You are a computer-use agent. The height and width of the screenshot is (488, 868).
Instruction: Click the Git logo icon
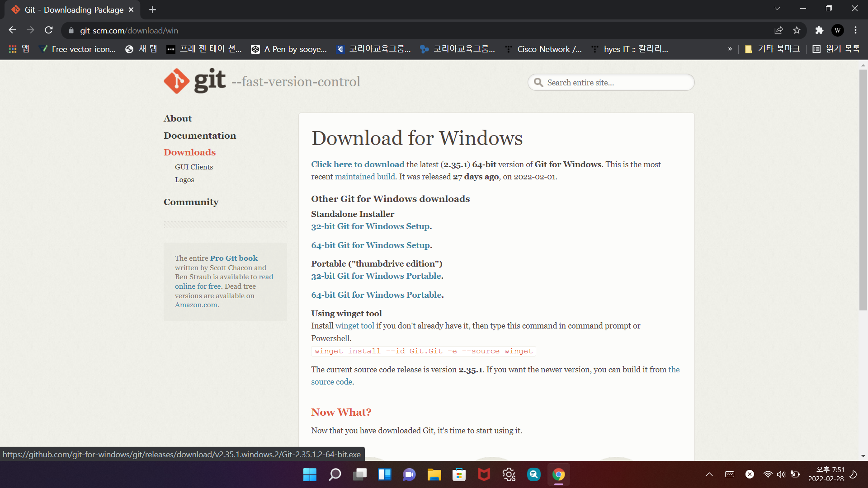(177, 81)
